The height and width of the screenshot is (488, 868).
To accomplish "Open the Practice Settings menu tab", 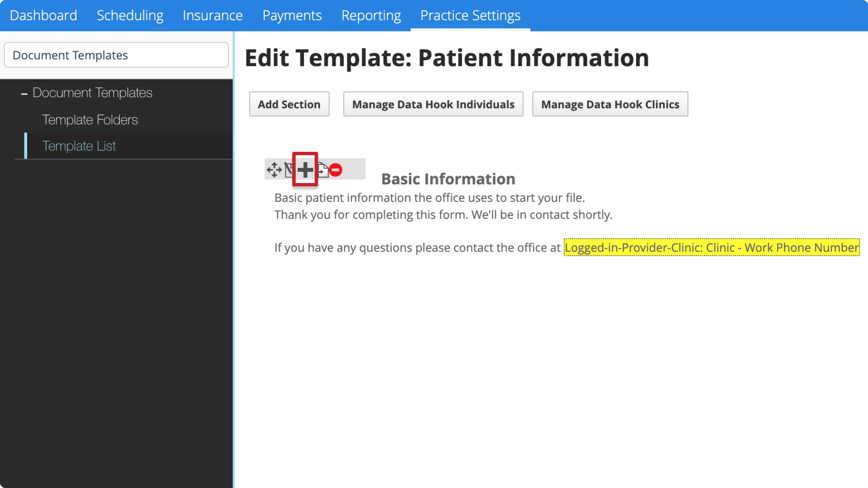I will coord(470,15).
